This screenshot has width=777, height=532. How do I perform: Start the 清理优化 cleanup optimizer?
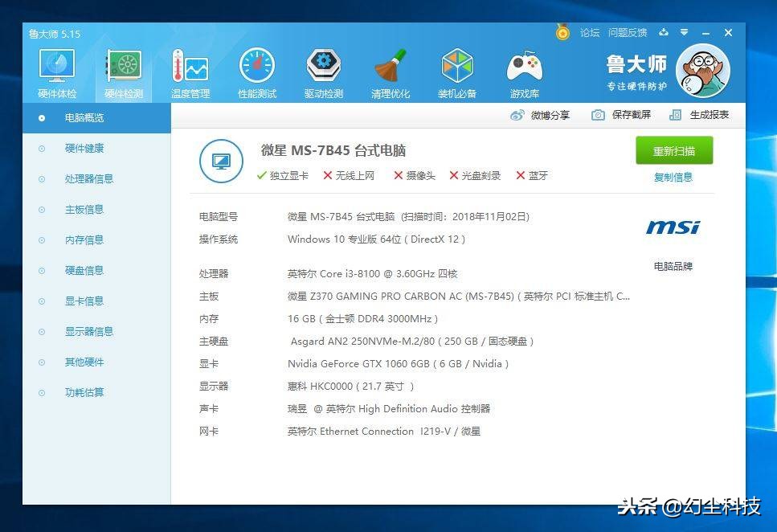tap(391, 72)
